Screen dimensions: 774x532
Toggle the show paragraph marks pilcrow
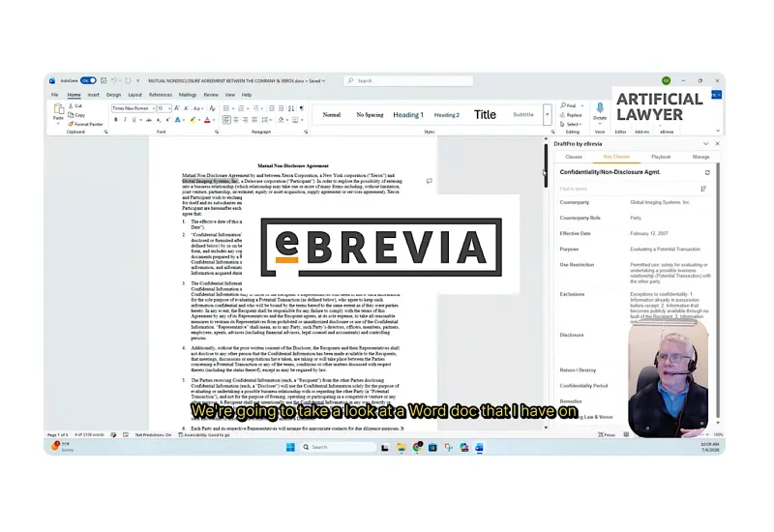(x=302, y=108)
